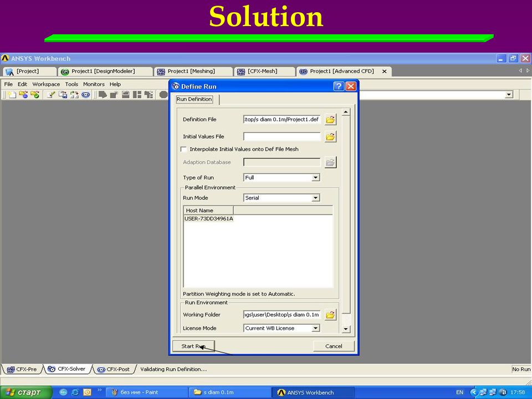Click the greyed workspace polygon toolbar icon
The height and width of the screenshot is (399, 532).
pos(103,95)
